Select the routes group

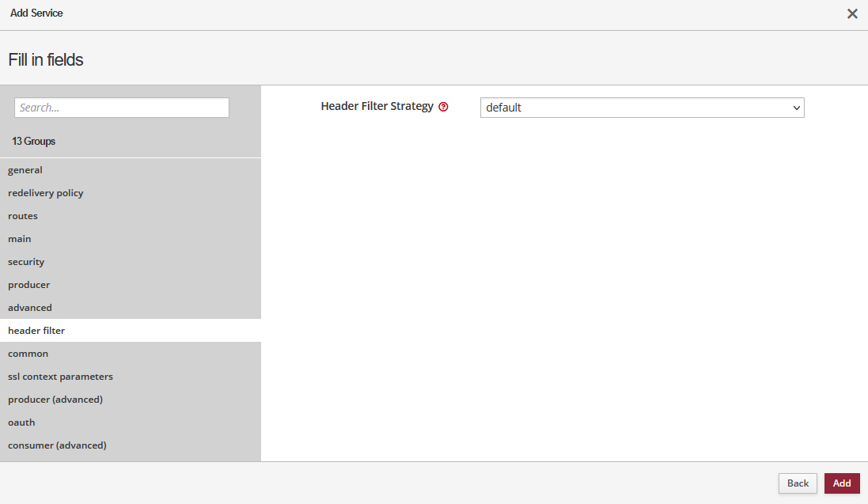click(x=22, y=215)
